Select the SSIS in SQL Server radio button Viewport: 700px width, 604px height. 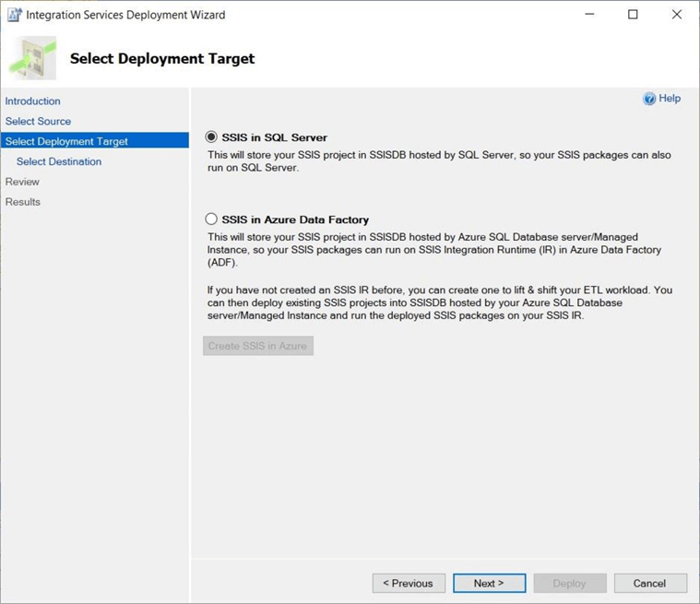coord(212,137)
